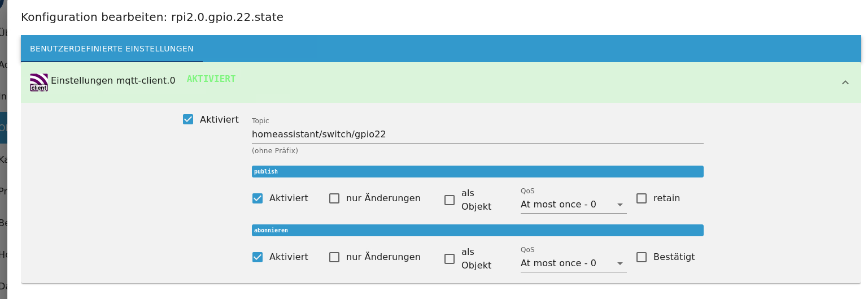Enable the Bestätigt checkbox

[x=642, y=257]
